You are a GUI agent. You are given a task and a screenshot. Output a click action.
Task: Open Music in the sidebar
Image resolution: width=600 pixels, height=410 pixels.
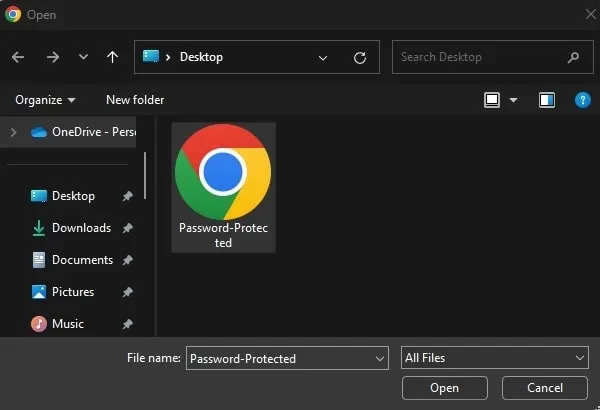point(68,324)
